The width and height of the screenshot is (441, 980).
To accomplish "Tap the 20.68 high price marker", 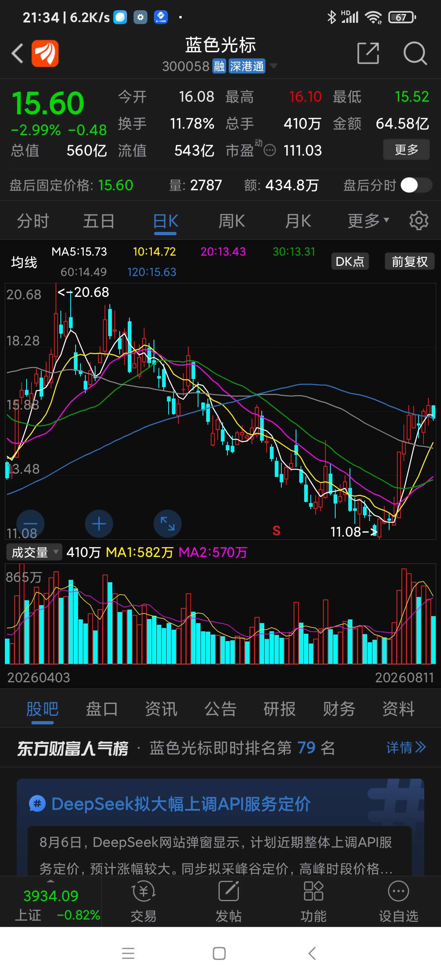I will click(83, 292).
